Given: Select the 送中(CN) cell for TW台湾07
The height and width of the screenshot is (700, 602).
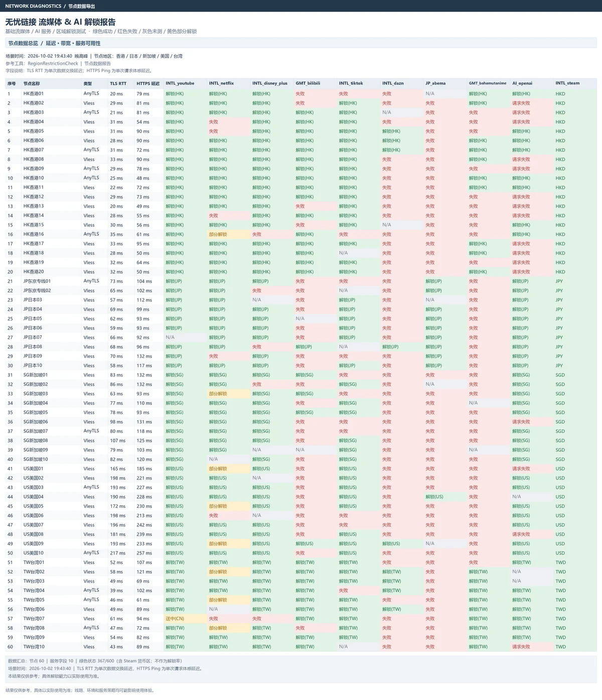Looking at the screenshot, I should pyautogui.click(x=175, y=619).
